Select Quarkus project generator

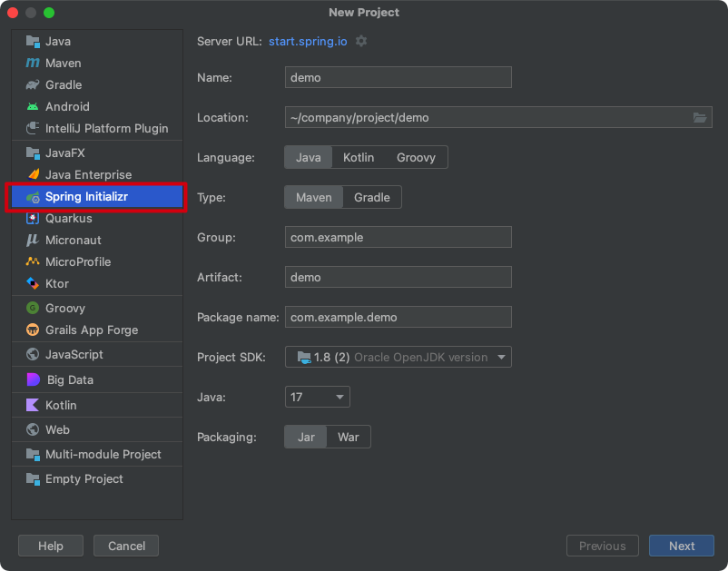(97, 218)
